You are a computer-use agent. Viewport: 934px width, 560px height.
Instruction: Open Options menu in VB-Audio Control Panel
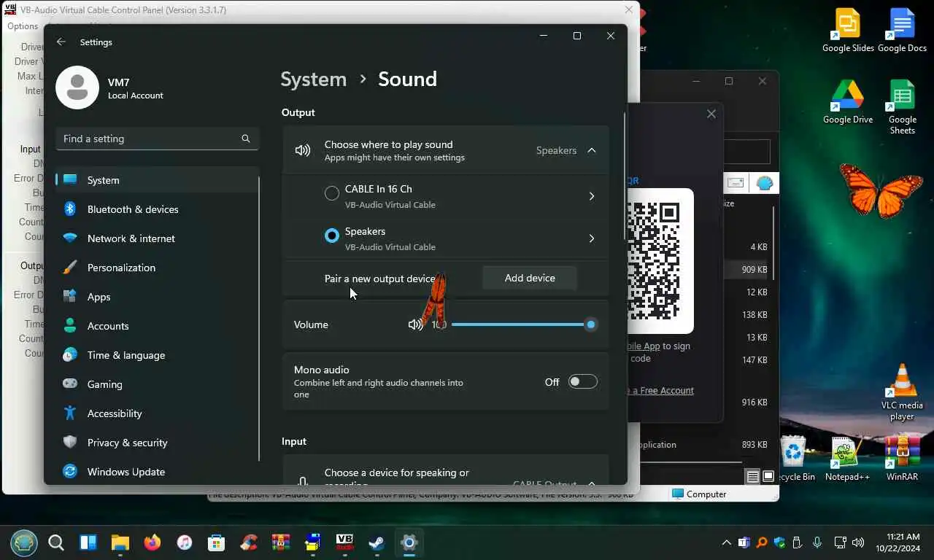pyautogui.click(x=23, y=26)
